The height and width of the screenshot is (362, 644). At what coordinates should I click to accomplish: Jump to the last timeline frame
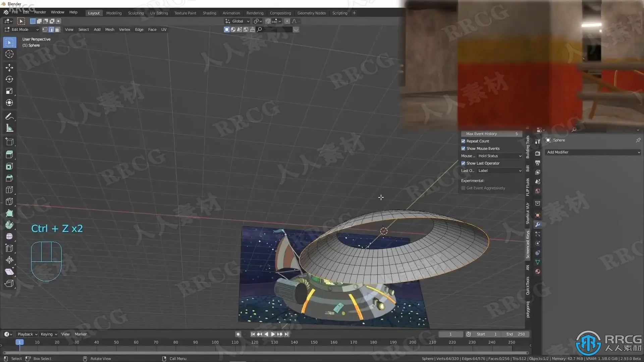[x=286, y=334]
